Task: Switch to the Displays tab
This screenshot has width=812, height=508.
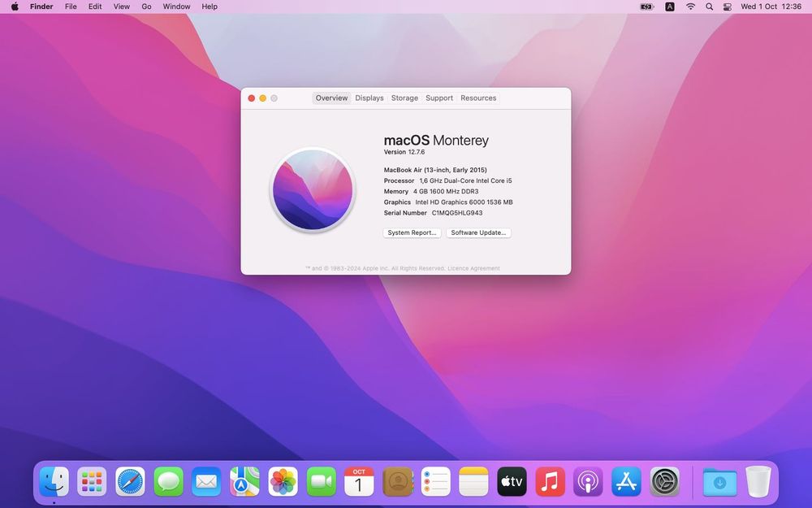Action: tap(369, 98)
